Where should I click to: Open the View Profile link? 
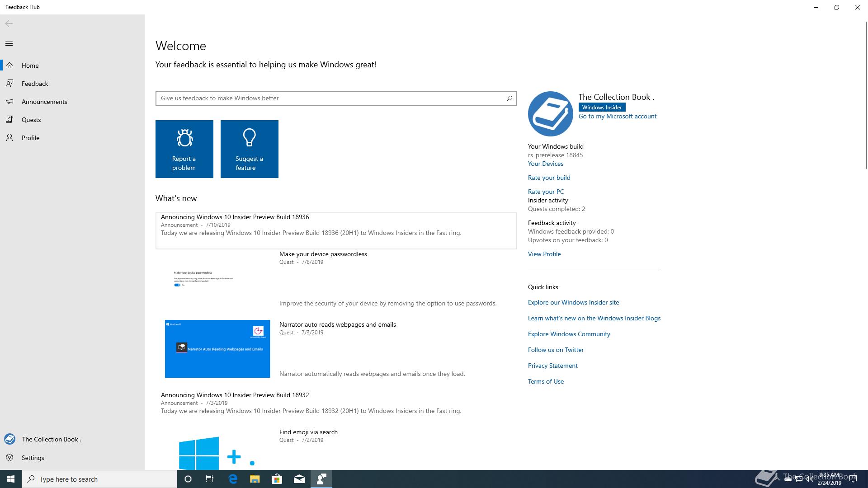(544, 254)
